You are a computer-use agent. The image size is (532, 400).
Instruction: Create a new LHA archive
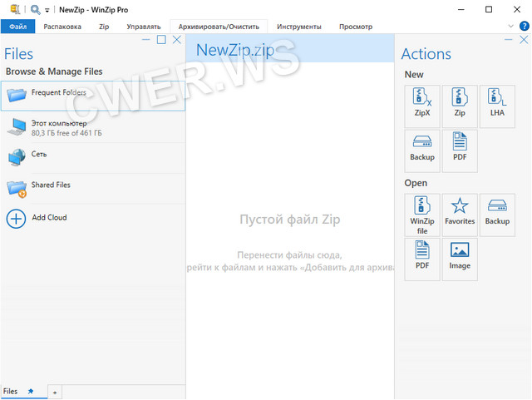click(x=497, y=106)
